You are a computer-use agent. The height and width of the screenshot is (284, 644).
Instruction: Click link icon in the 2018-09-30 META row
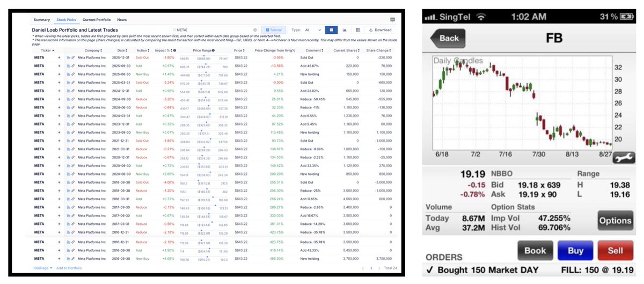point(72,183)
